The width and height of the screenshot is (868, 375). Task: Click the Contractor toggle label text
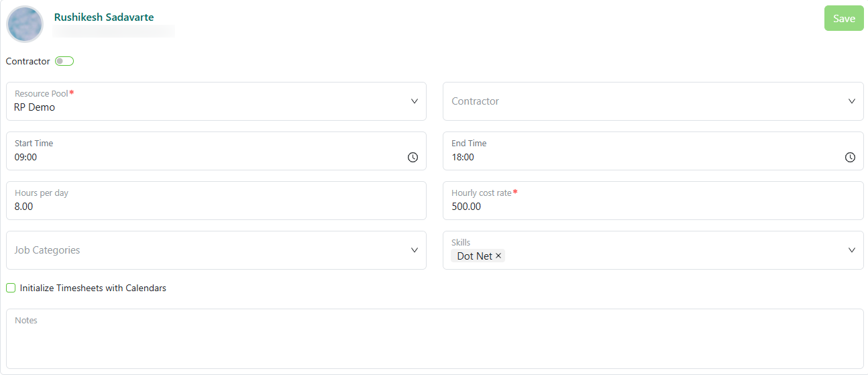pyautogui.click(x=28, y=61)
